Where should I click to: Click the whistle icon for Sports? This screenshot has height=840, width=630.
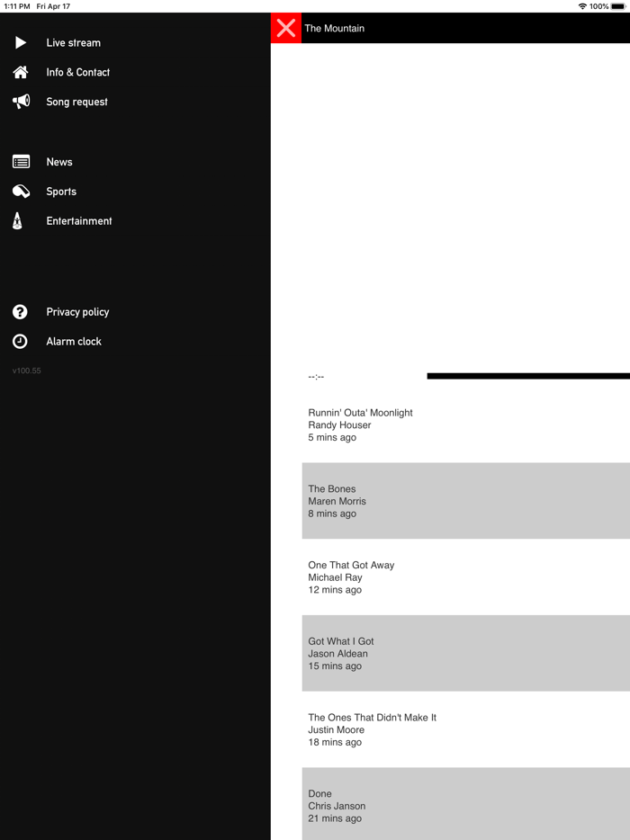click(21, 192)
